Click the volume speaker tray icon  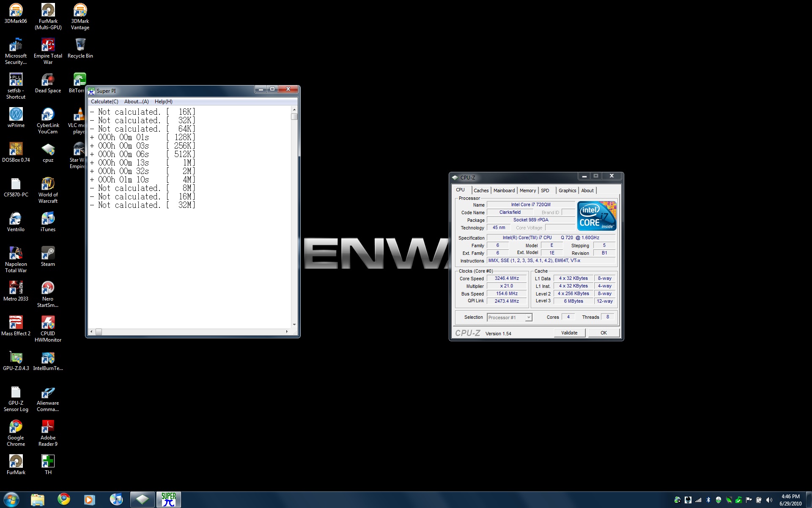point(769,500)
